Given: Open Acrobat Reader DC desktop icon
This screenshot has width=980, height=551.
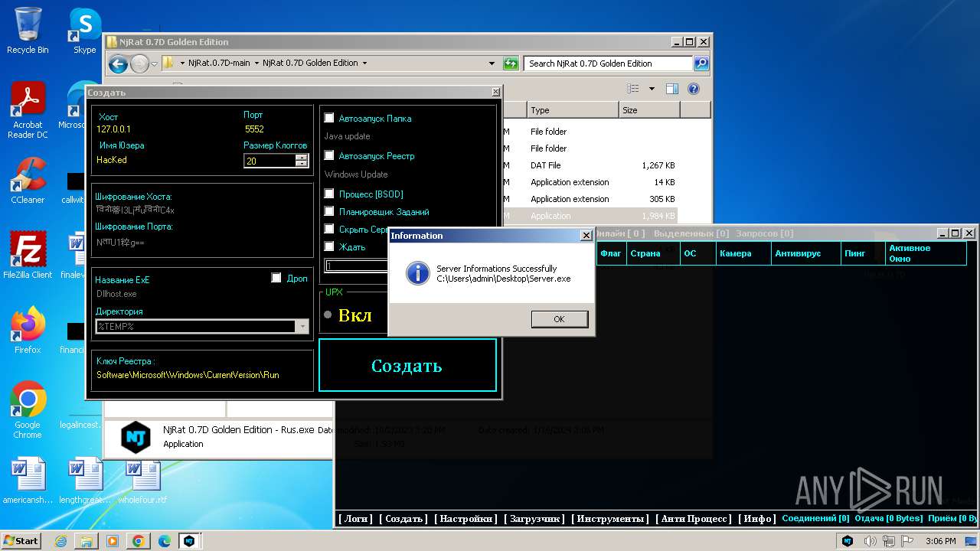Looking at the screenshot, I should click(28, 111).
